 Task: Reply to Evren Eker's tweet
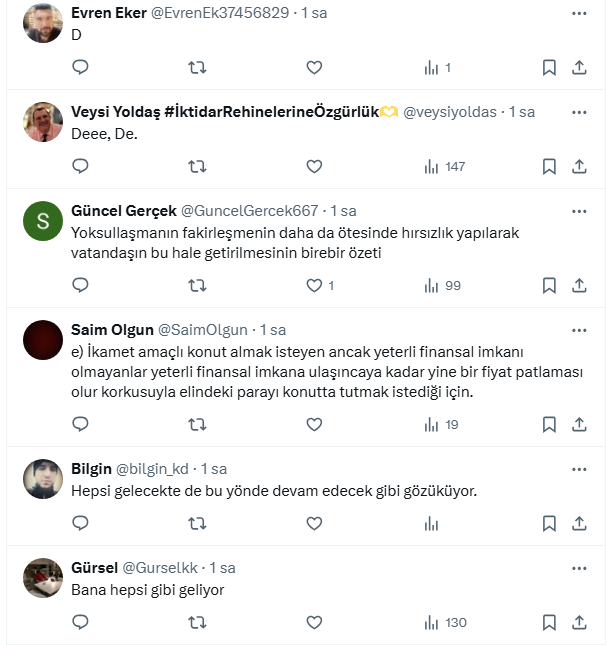[x=81, y=68]
